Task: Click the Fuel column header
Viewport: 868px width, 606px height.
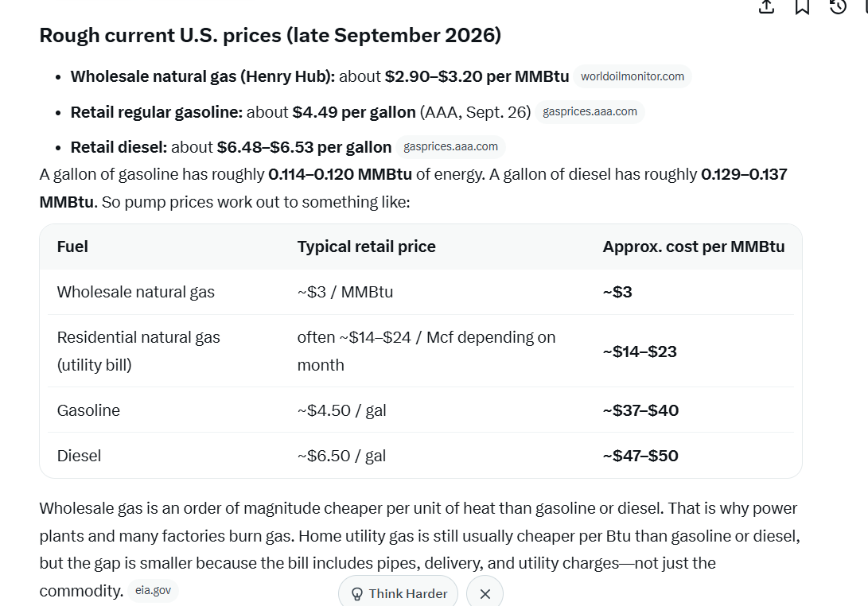Action: tap(72, 247)
